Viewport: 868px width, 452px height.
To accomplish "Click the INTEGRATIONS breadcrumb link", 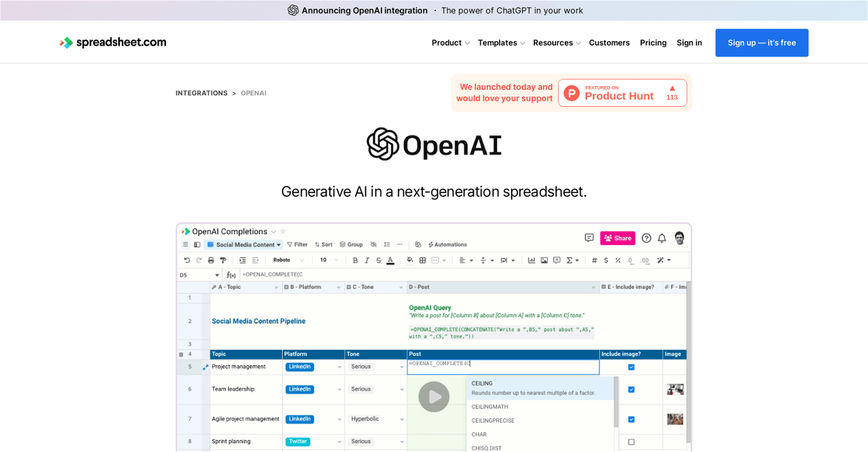I will pos(201,93).
